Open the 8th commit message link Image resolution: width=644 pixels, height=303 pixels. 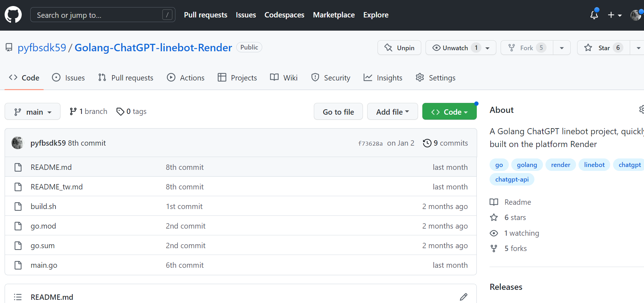[x=87, y=143]
